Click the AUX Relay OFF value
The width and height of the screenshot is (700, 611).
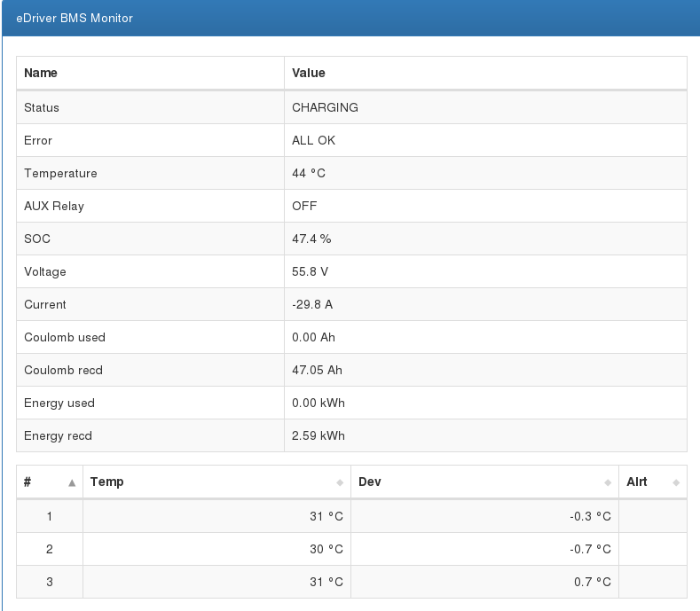pos(304,206)
